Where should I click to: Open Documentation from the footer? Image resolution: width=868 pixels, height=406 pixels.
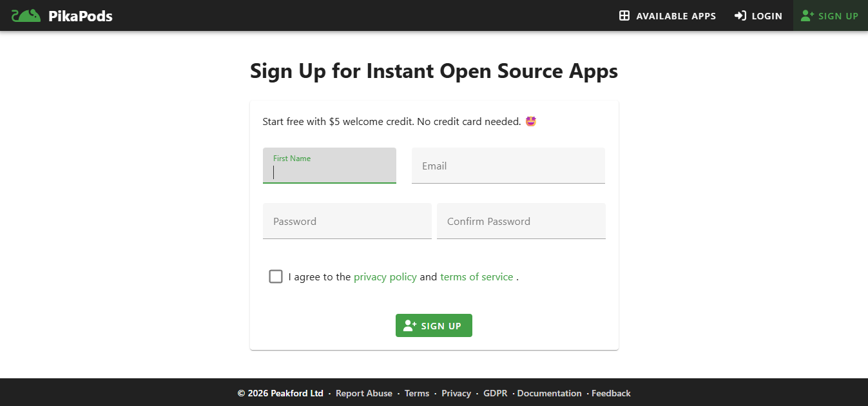click(x=549, y=393)
